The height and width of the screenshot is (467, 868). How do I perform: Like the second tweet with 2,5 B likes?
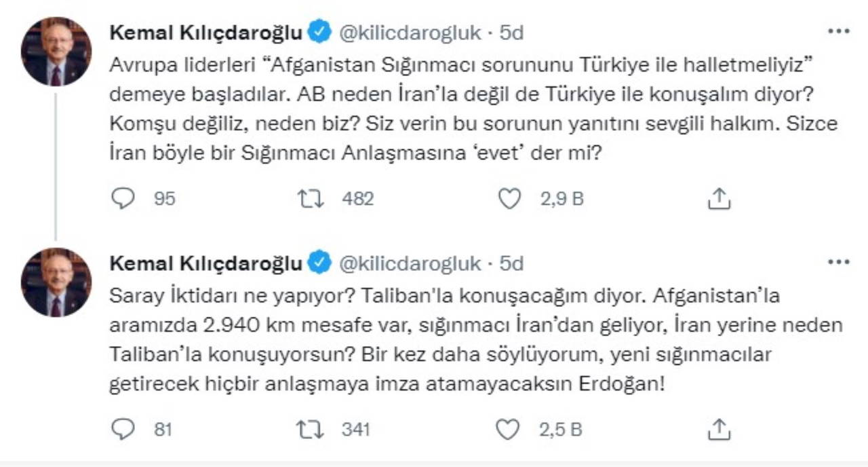coord(509,429)
